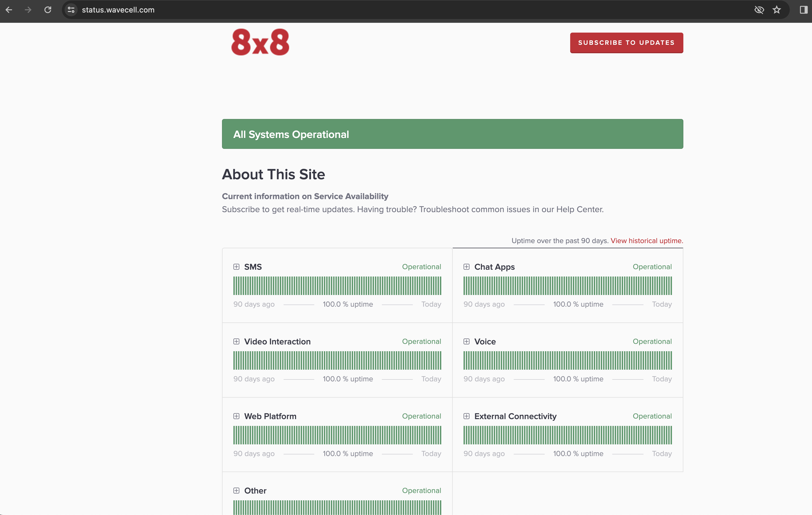812x515 pixels.
Task: Click Subscribe To Updates button
Action: [x=627, y=43]
